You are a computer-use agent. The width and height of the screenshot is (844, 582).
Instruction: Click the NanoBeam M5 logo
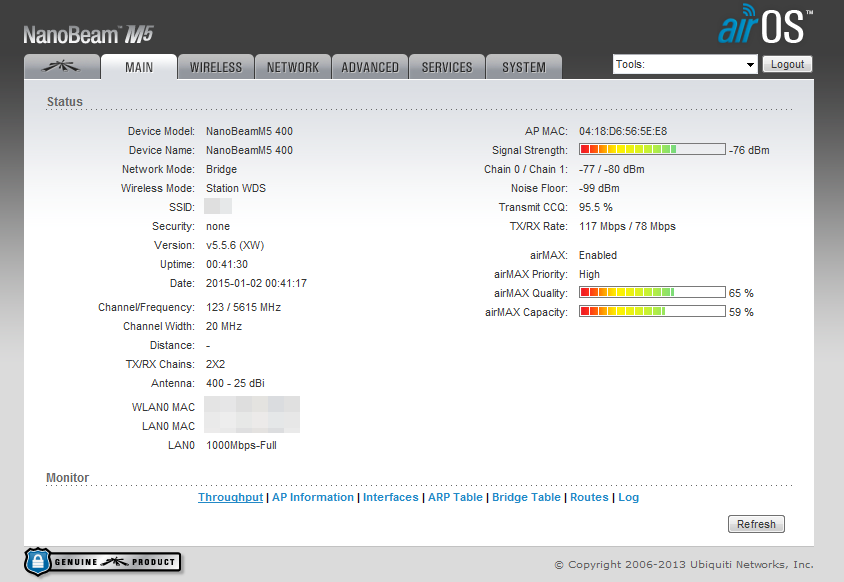tap(88, 34)
